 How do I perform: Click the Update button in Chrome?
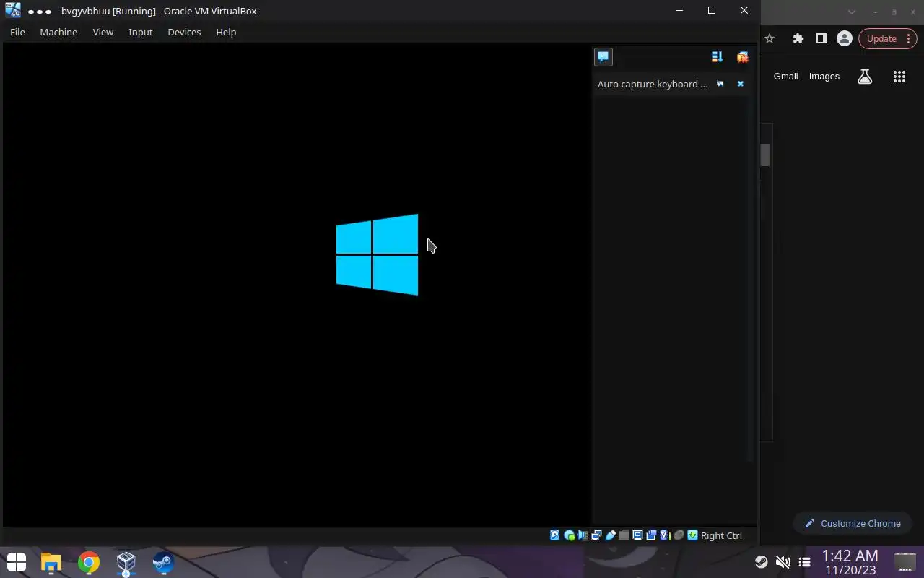887,38
